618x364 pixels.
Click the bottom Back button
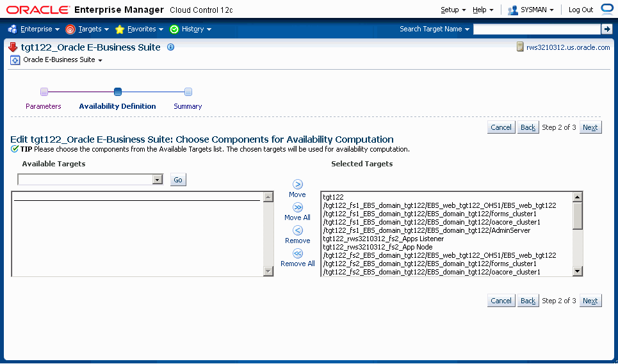coord(528,301)
